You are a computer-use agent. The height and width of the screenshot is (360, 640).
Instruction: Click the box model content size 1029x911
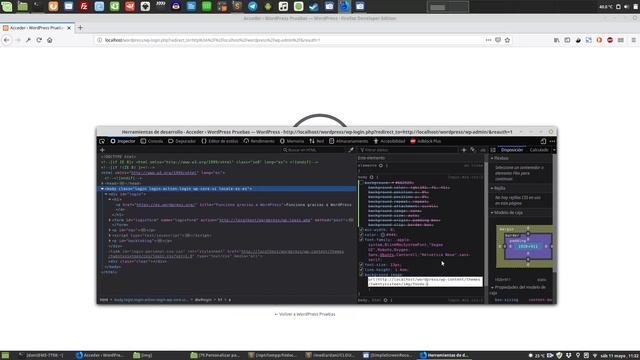point(528,247)
